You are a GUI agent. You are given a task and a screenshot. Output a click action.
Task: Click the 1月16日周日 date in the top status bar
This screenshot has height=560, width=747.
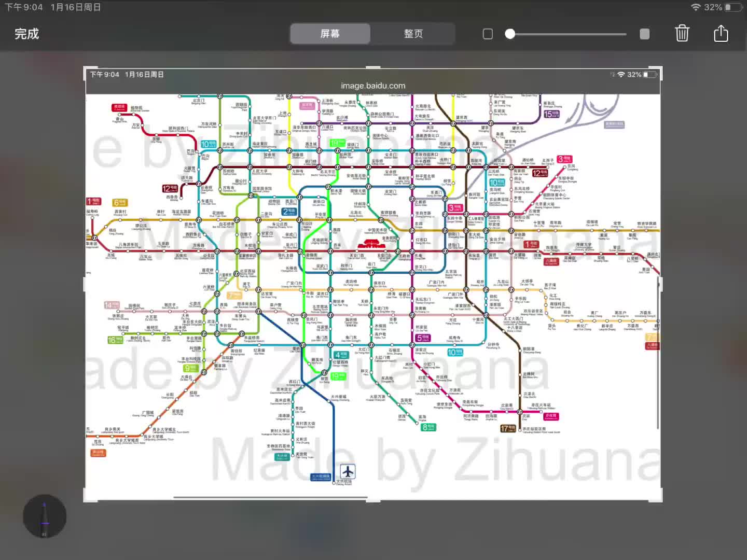(76, 7)
